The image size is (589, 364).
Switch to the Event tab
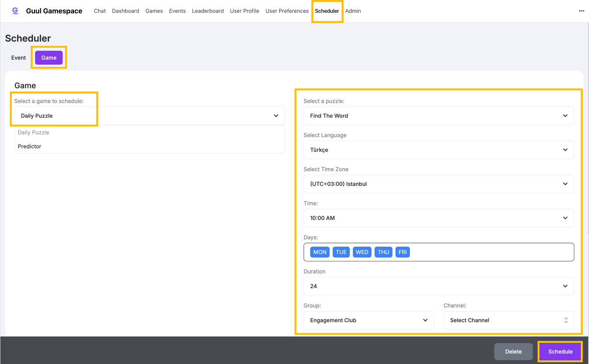click(19, 58)
